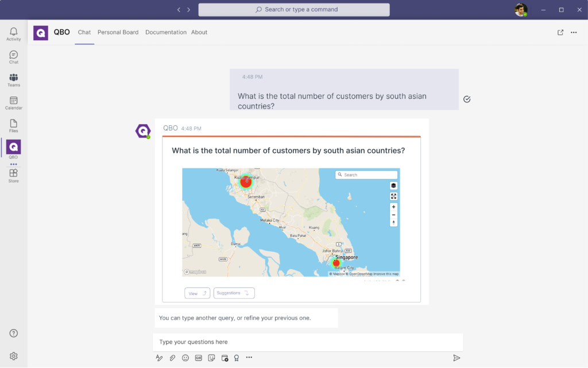
Task: Open the emoji picker
Action: click(x=185, y=358)
